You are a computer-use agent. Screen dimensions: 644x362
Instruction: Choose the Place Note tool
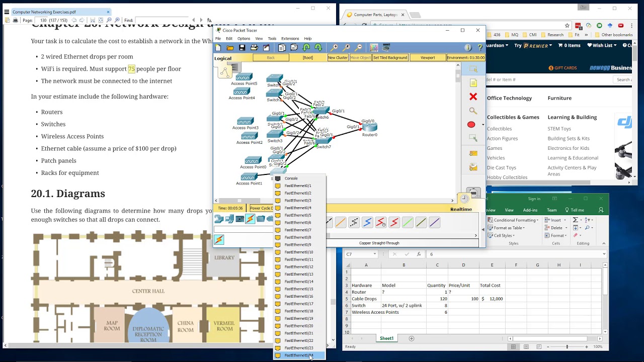pos(473,83)
